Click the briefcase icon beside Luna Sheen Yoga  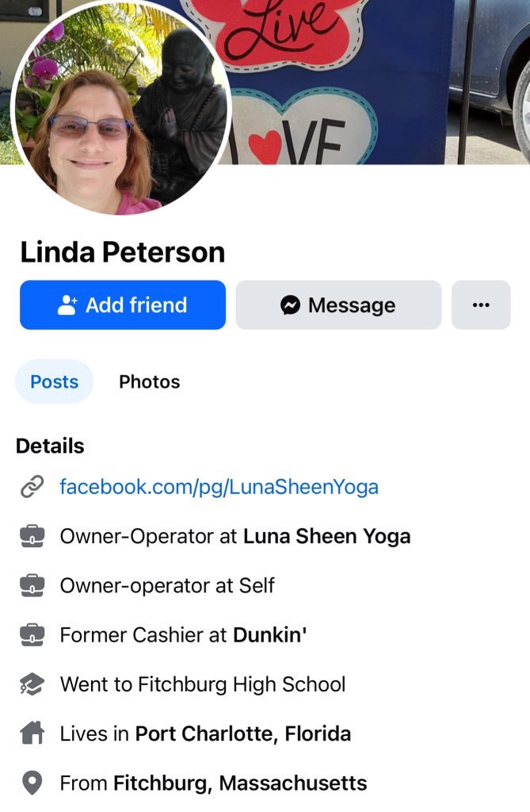click(32, 536)
